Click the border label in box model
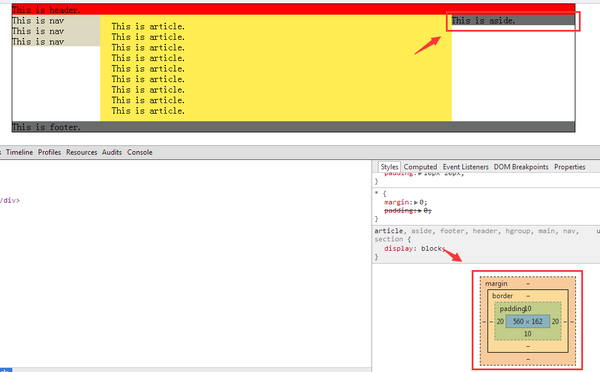Image resolution: width=600 pixels, height=372 pixels. tap(502, 296)
